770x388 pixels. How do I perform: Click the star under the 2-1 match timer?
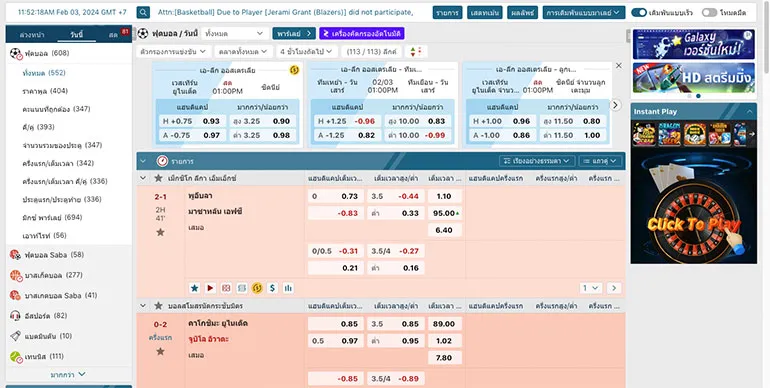pyautogui.click(x=160, y=232)
